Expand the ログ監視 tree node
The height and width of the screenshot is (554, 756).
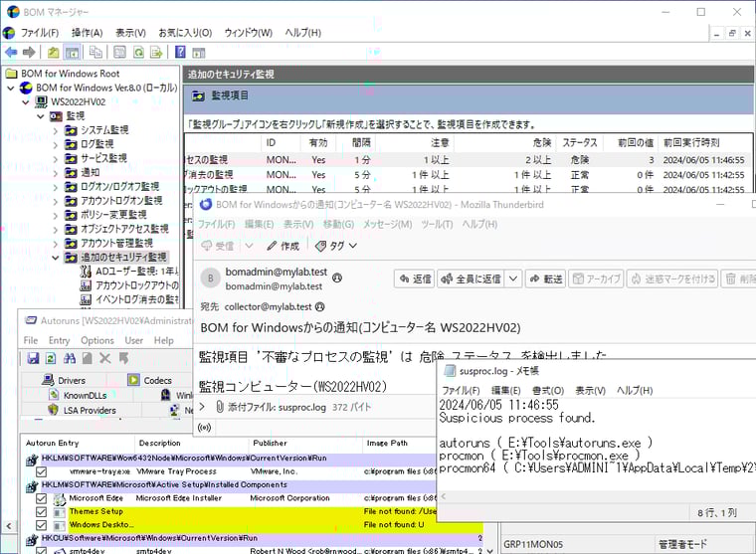[56, 144]
